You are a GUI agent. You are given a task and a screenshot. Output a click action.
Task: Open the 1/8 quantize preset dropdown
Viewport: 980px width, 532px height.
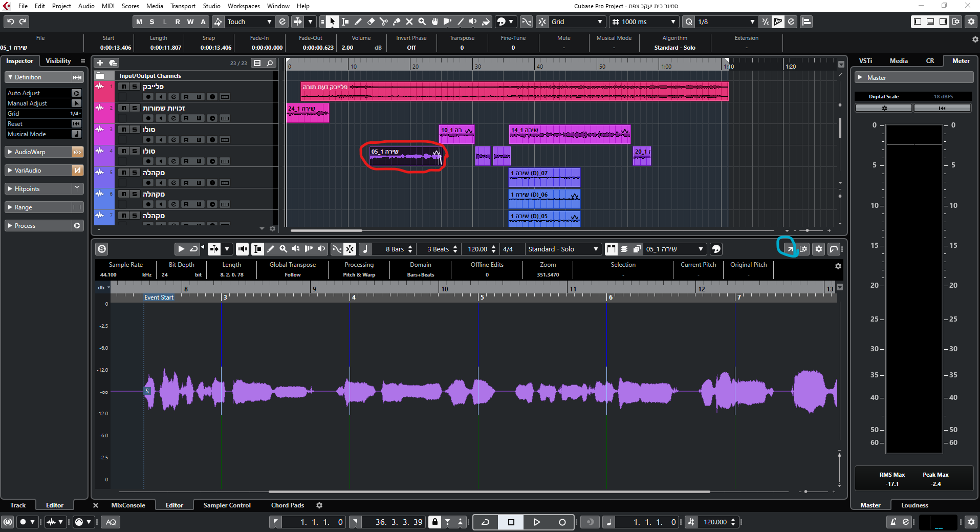click(x=726, y=22)
